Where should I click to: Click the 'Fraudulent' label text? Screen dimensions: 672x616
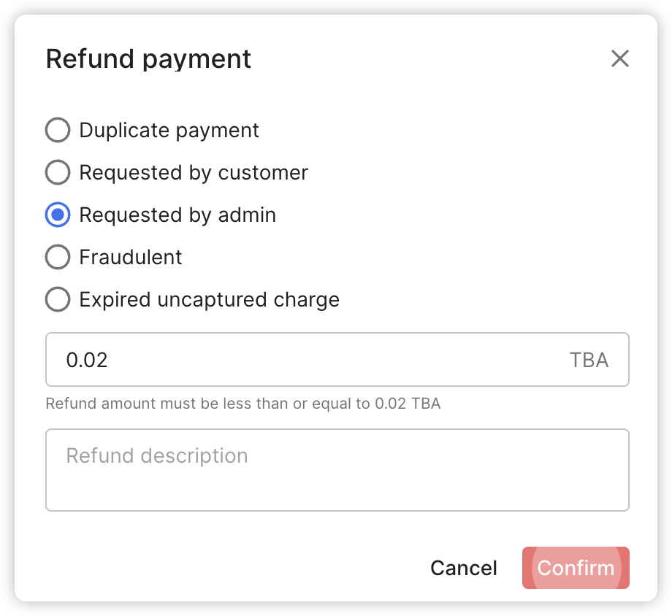tap(131, 258)
